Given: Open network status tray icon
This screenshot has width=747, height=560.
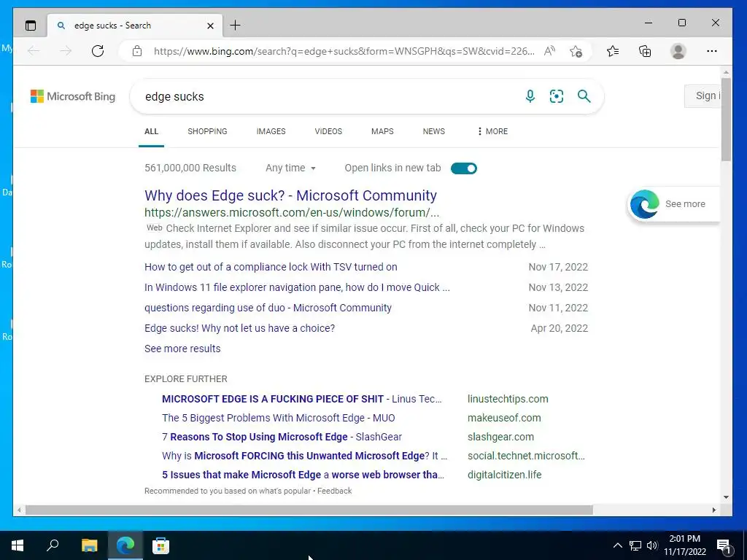Looking at the screenshot, I should pos(635,545).
